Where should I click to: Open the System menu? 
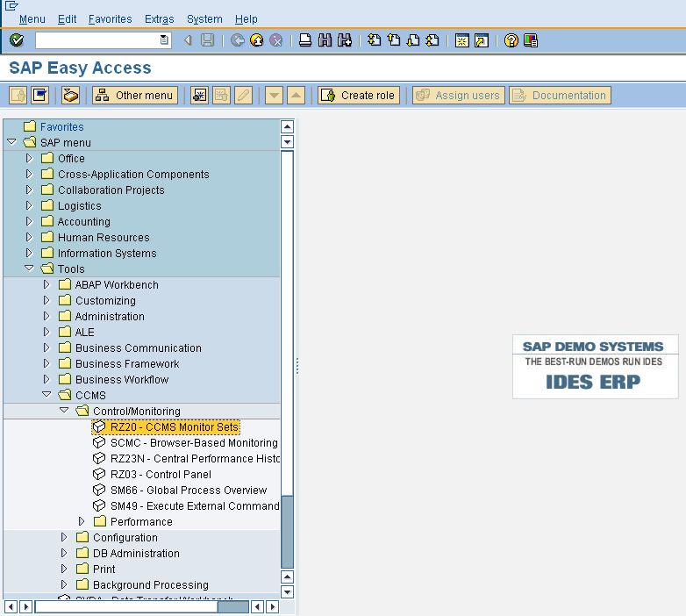pos(204,19)
